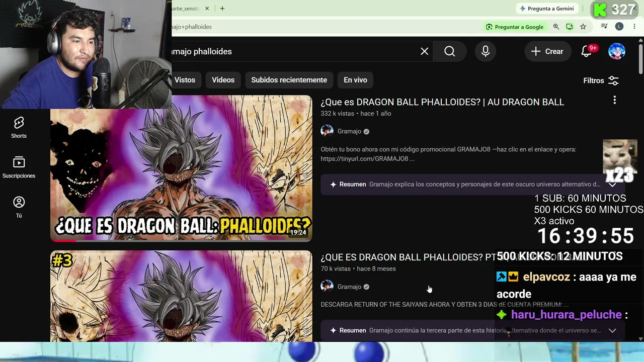Click haru_hurara_peluche username in chat

click(566, 315)
